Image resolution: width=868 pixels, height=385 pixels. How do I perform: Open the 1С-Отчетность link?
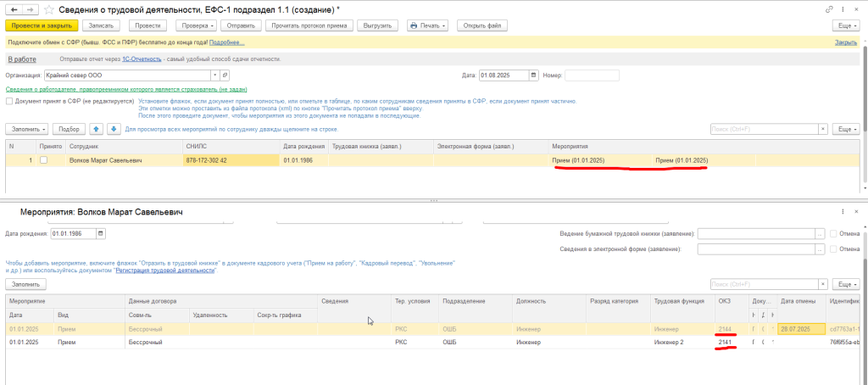[x=142, y=59]
